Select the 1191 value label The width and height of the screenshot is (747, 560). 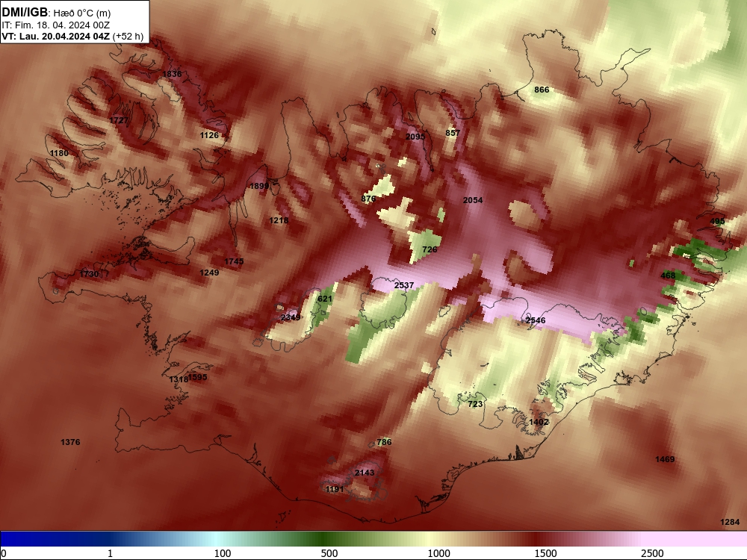(x=335, y=489)
